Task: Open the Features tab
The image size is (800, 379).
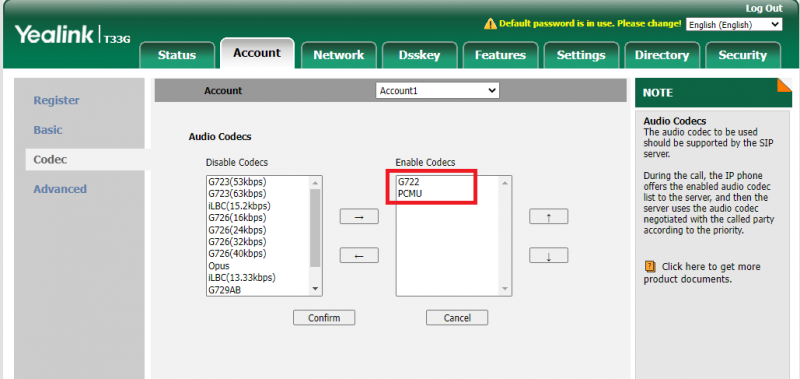Action: [x=500, y=55]
